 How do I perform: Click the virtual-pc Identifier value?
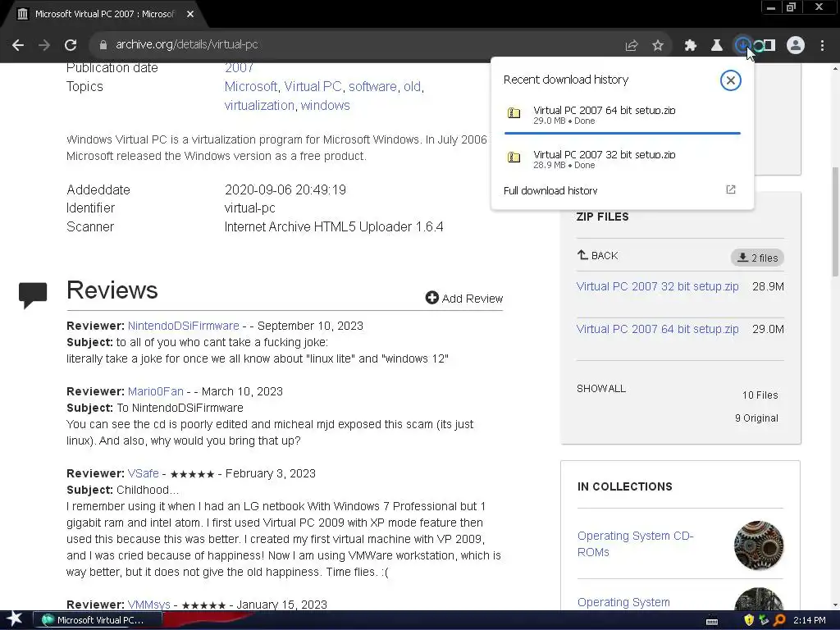249,208
